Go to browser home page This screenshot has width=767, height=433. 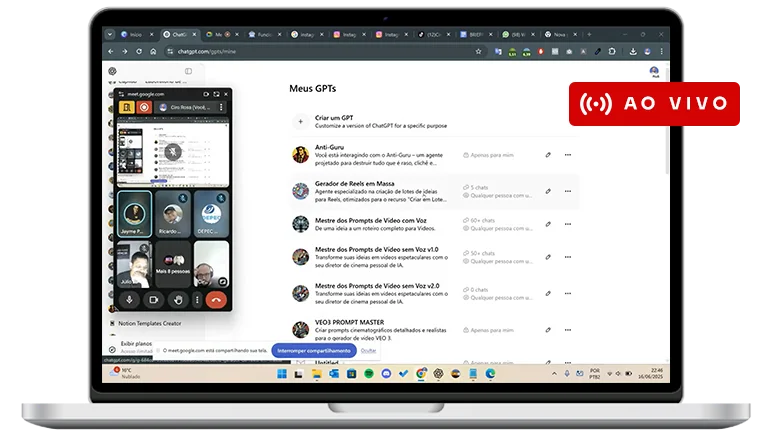[153, 51]
